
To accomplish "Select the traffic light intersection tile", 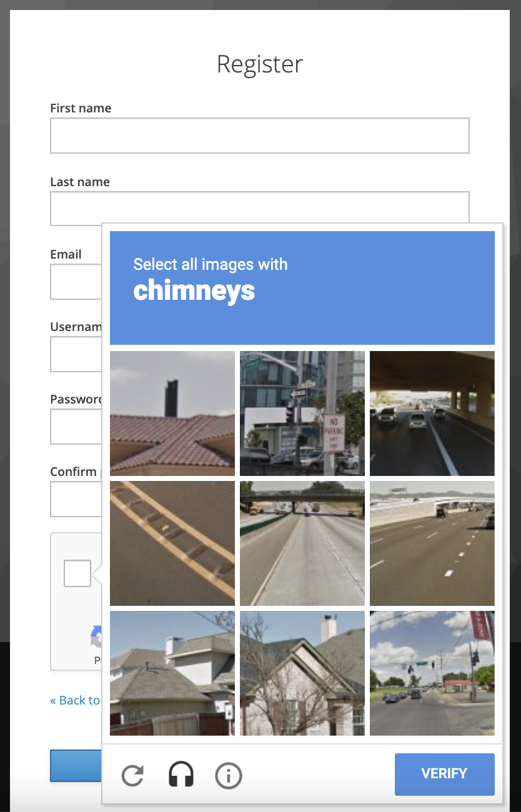I will (432, 673).
